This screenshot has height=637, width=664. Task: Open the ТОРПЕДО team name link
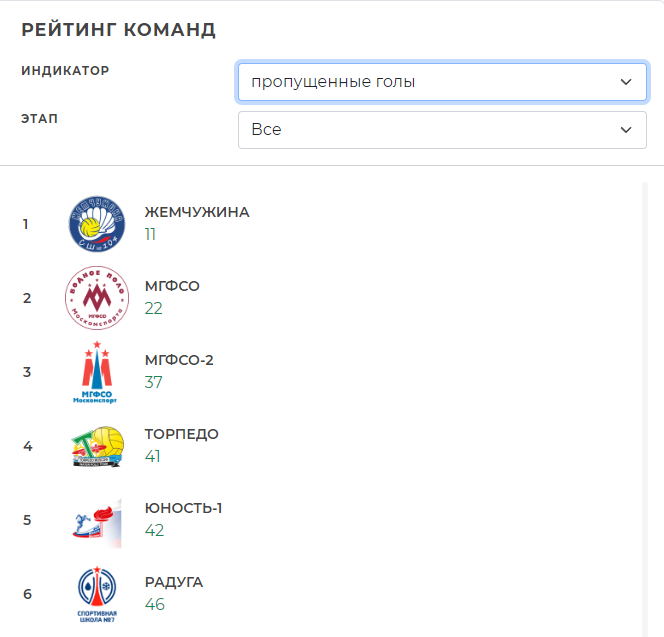182,434
